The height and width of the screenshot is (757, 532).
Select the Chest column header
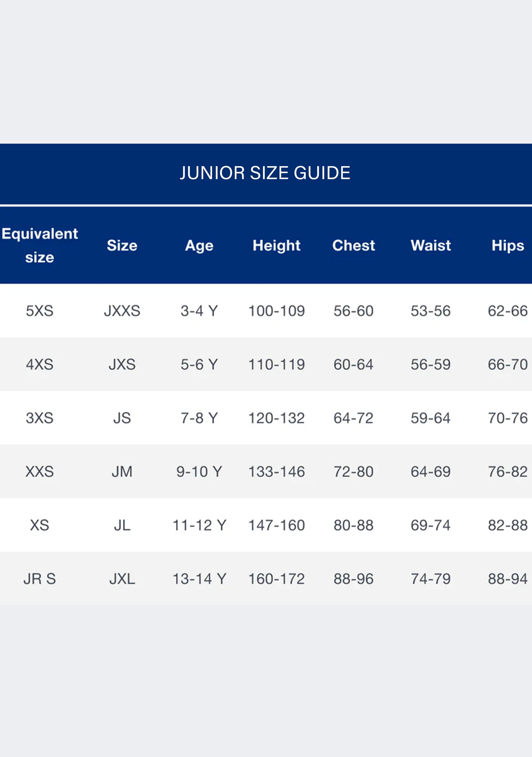click(354, 245)
